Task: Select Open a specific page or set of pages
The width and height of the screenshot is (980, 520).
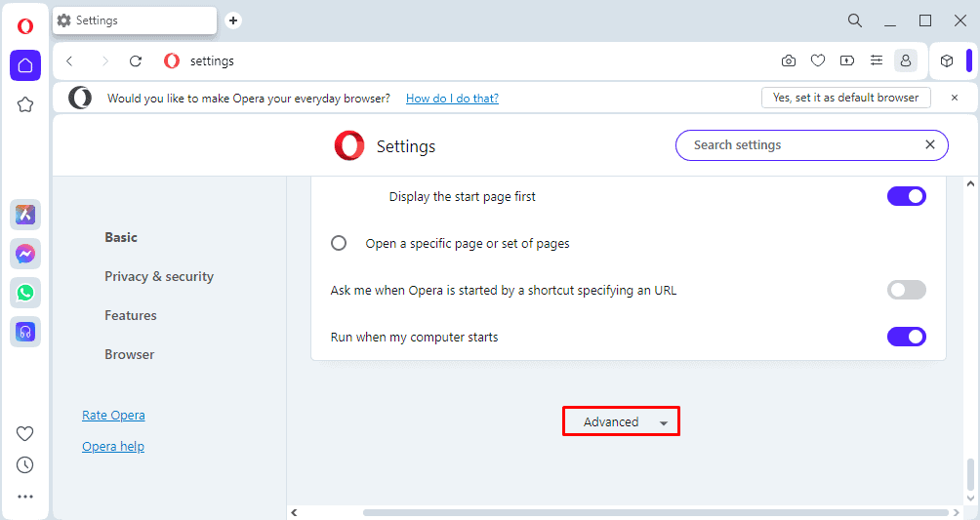Action: [x=339, y=243]
